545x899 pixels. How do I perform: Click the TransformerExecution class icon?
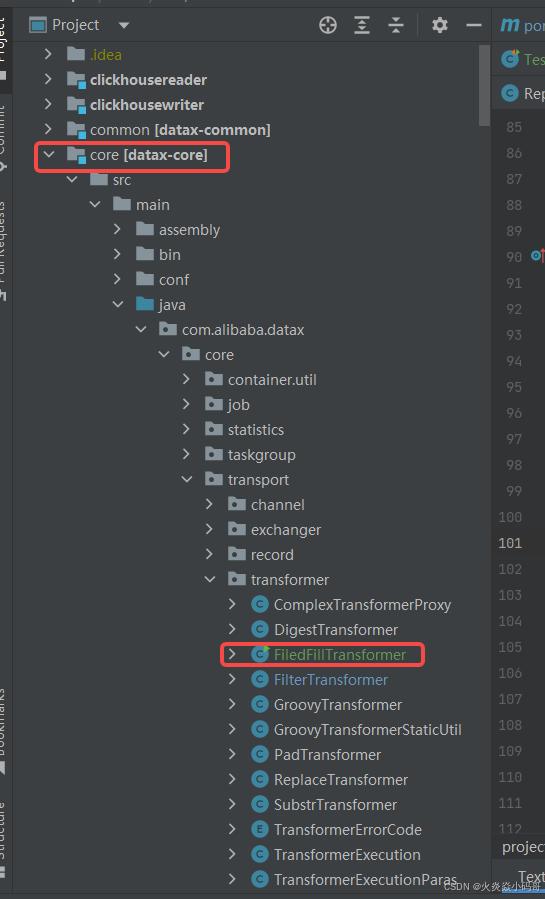[260, 854]
